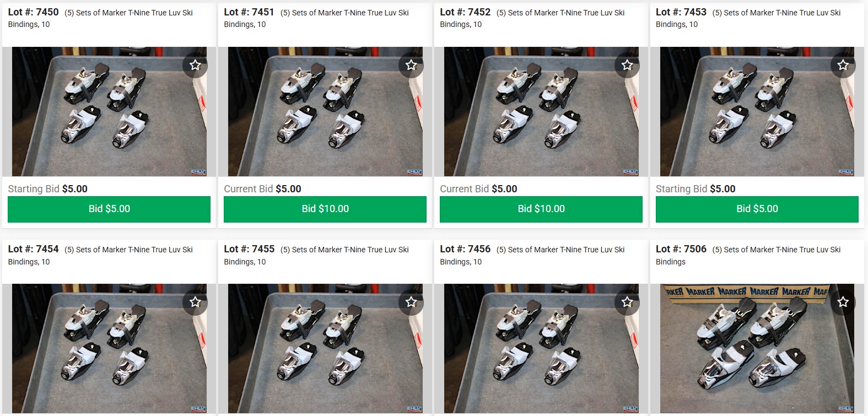Bid $10.00 on Lot 7451

[325, 209]
